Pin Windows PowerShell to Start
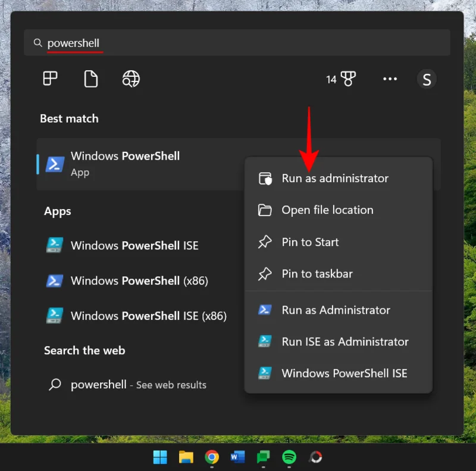The width and height of the screenshot is (476, 471). 310,242
